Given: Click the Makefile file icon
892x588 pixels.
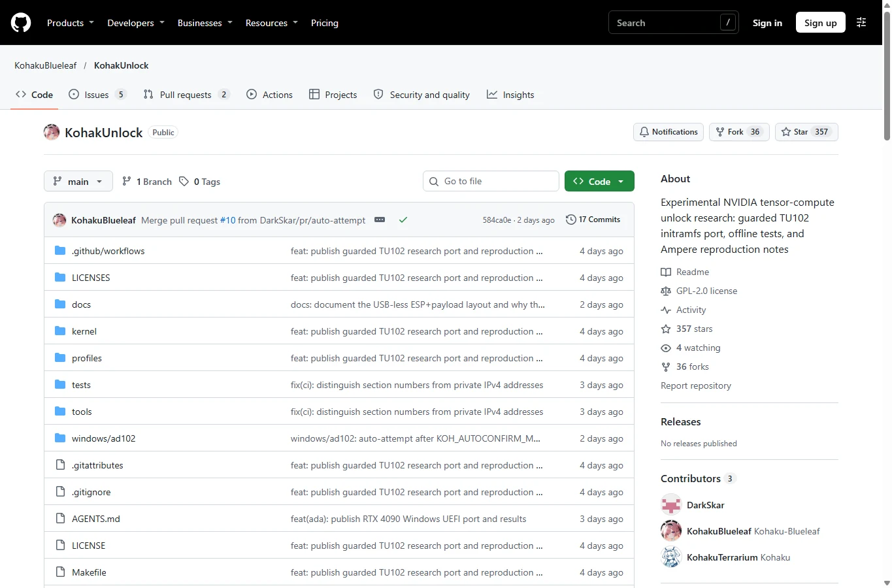Looking at the screenshot, I should tap(60, 572).
